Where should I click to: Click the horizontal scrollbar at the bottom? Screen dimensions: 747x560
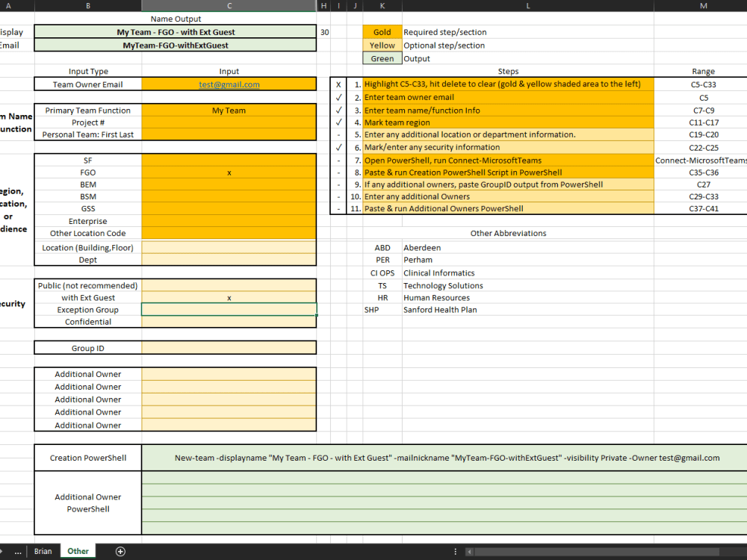[x=598, y=551]
